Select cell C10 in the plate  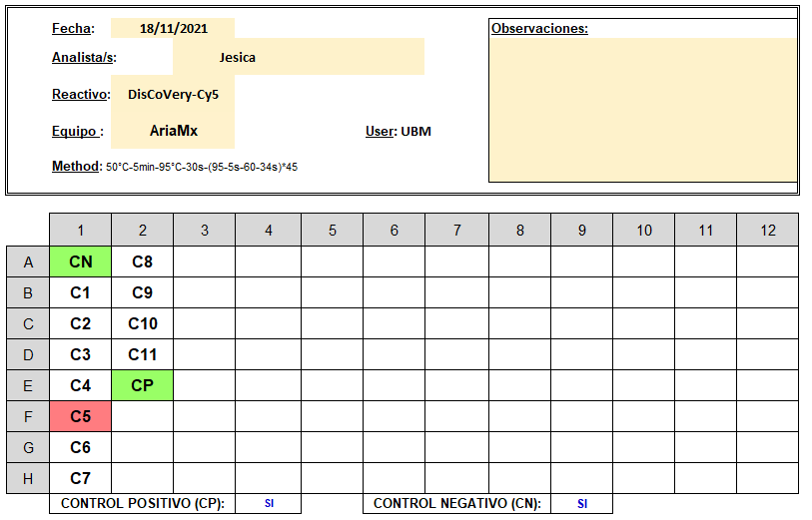(x=143, y=324)
